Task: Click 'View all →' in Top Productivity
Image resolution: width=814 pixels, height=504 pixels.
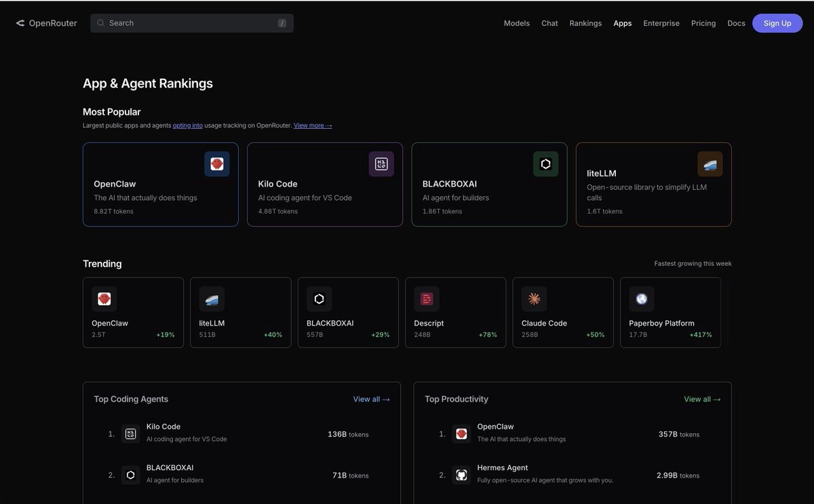Action: click(702, 400)
